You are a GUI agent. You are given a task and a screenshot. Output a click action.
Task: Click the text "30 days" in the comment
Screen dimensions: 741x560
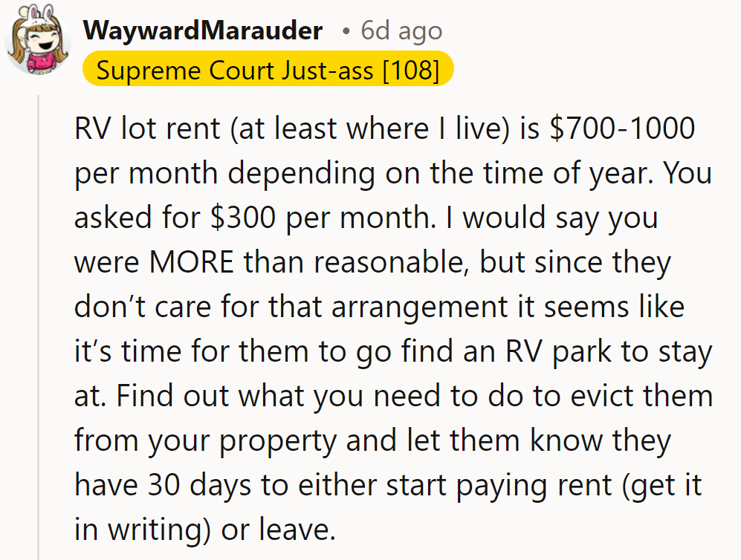click(199, 486)
